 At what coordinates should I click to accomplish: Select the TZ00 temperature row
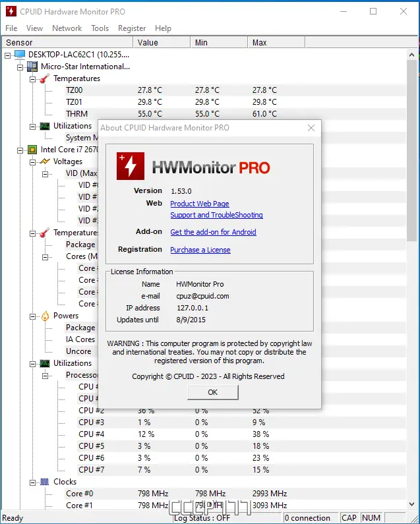pos(235,90)
